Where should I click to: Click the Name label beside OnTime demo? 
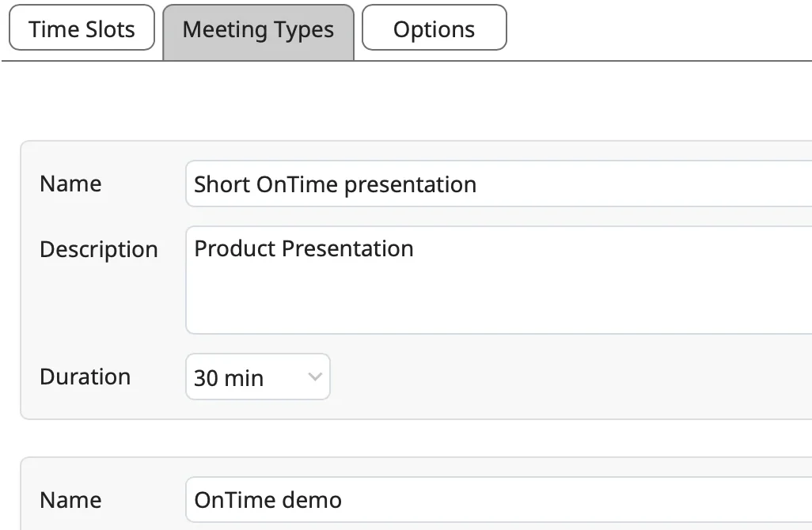[70, 501]
